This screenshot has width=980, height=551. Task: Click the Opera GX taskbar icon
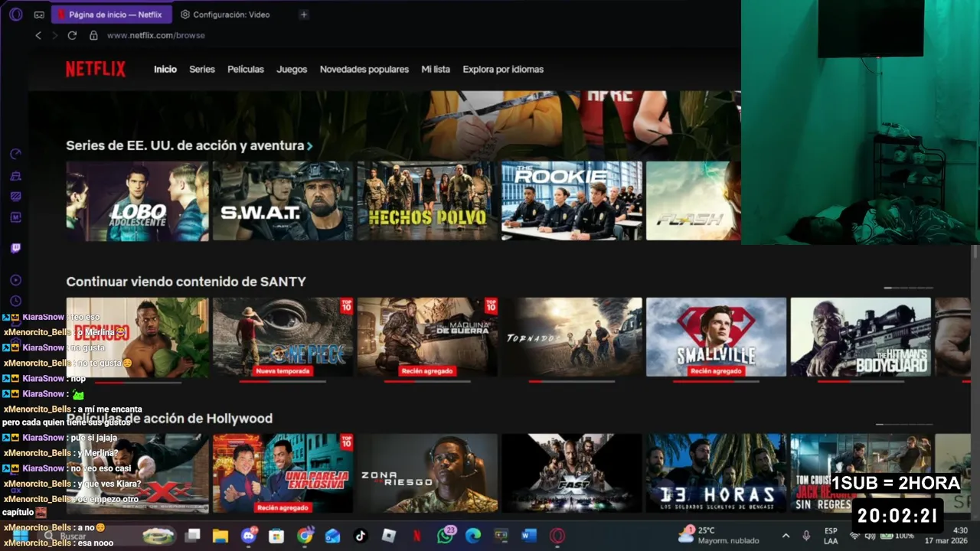click(x=557, y=536)
